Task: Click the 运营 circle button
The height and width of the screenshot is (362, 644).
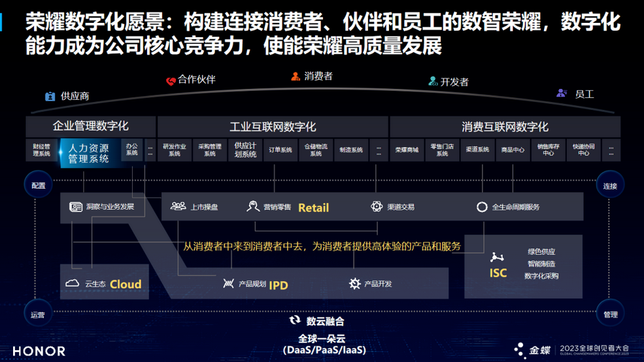Action: (38, 314)
